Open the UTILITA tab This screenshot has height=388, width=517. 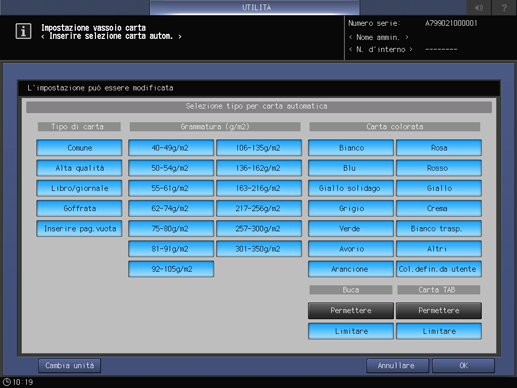[x=255, y=7]
